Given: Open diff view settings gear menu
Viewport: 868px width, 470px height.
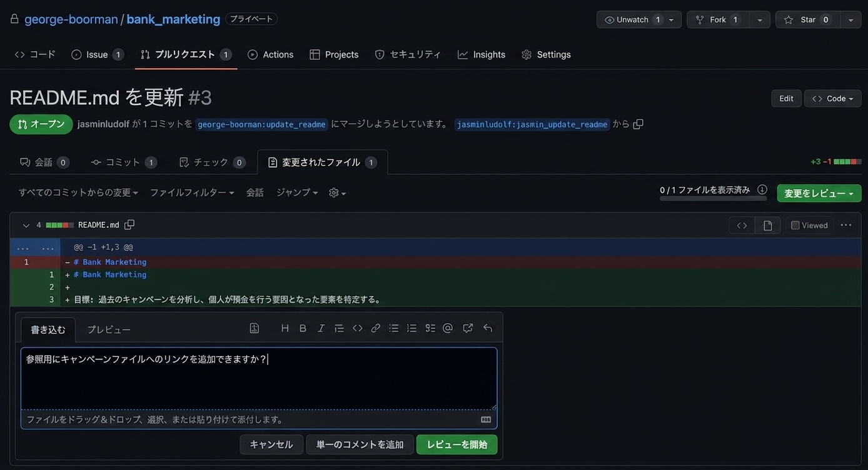Looking at the screenshot, I should point(337,193).
